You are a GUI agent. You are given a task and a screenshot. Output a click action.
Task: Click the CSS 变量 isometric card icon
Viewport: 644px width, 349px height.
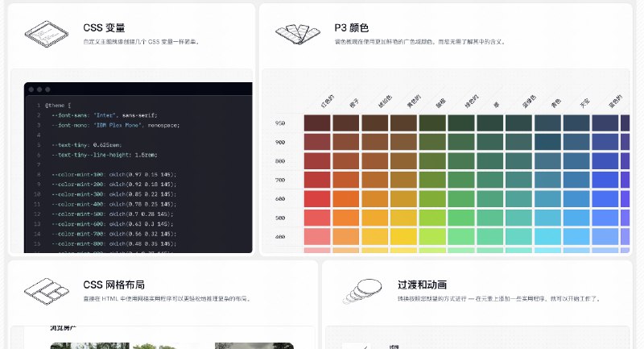(x=45, y=33)
